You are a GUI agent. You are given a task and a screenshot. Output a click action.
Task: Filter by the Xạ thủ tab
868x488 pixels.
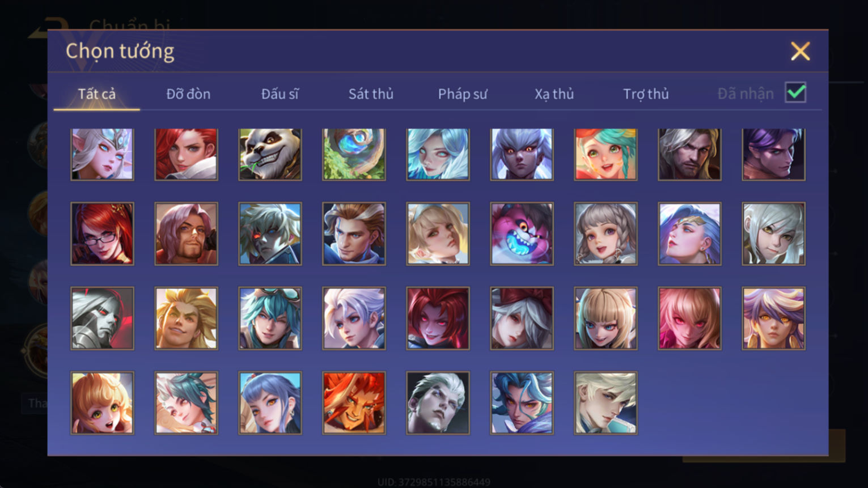tap(554, 94)
